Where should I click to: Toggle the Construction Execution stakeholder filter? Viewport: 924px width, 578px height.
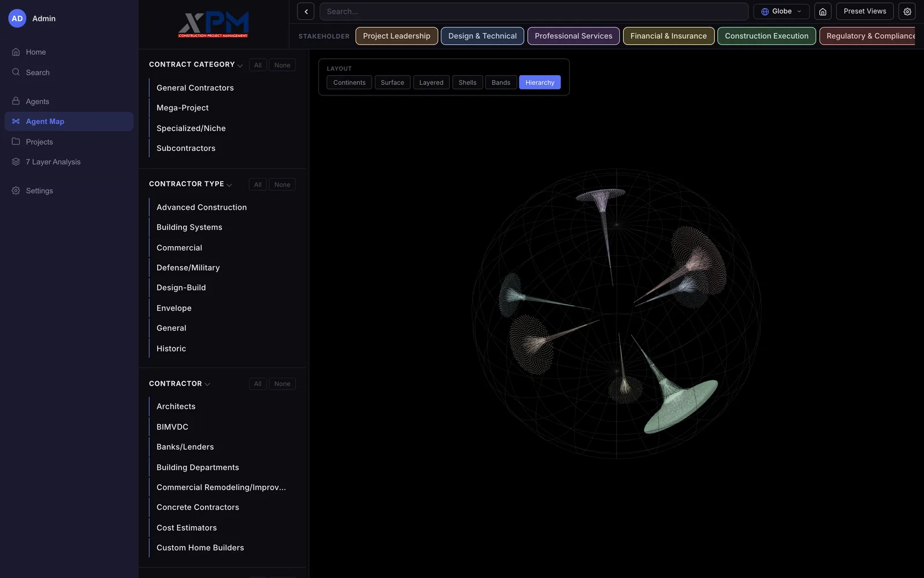tap(766, 36)
